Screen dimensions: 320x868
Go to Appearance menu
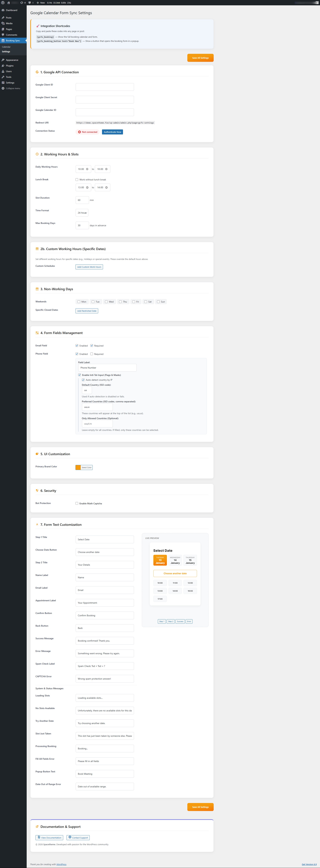pos(12,60)
